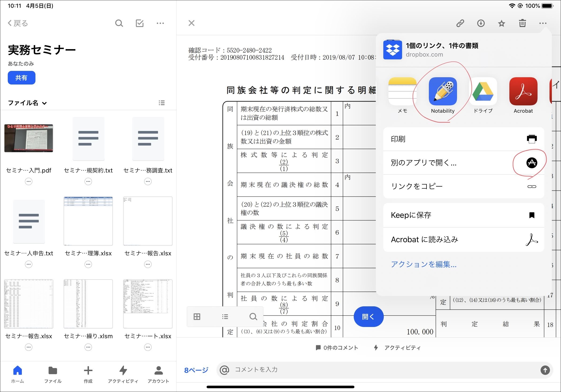This screenshot has width=561, height=392.
Task: Tap アクションを編集… link
Action: pyautogui.click(x=424, y=265)
